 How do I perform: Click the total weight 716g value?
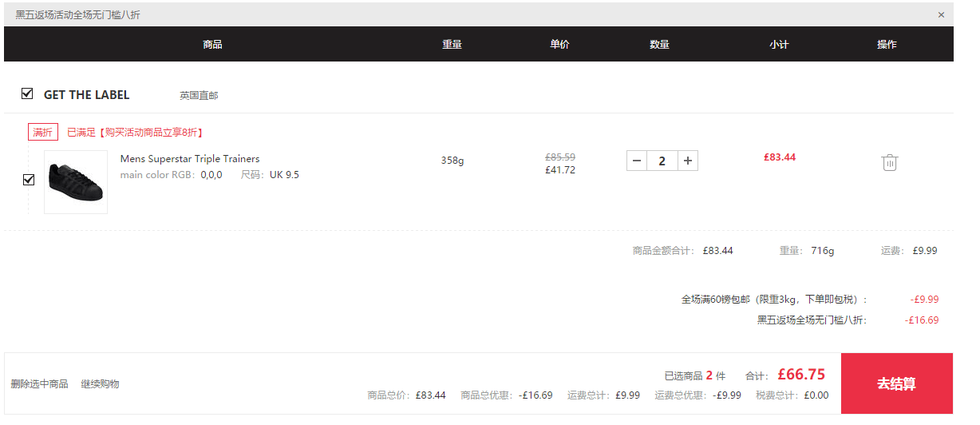(822, 251)
